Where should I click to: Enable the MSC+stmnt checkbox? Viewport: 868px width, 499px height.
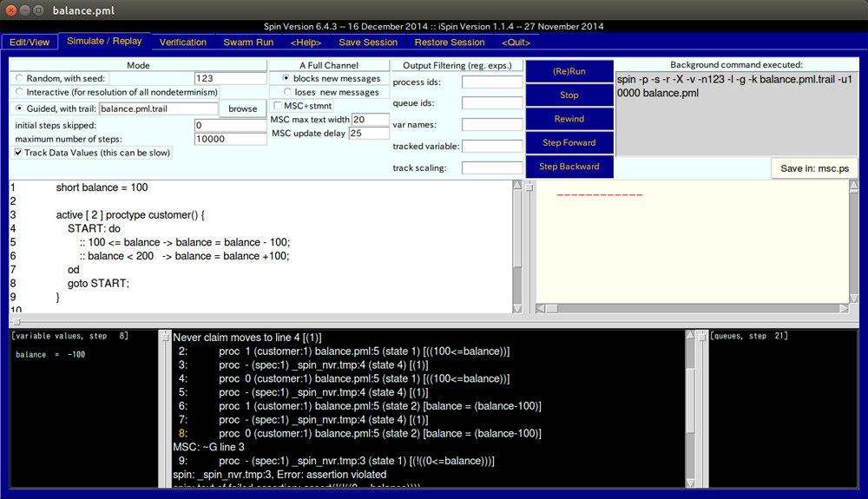click(278, 106)
